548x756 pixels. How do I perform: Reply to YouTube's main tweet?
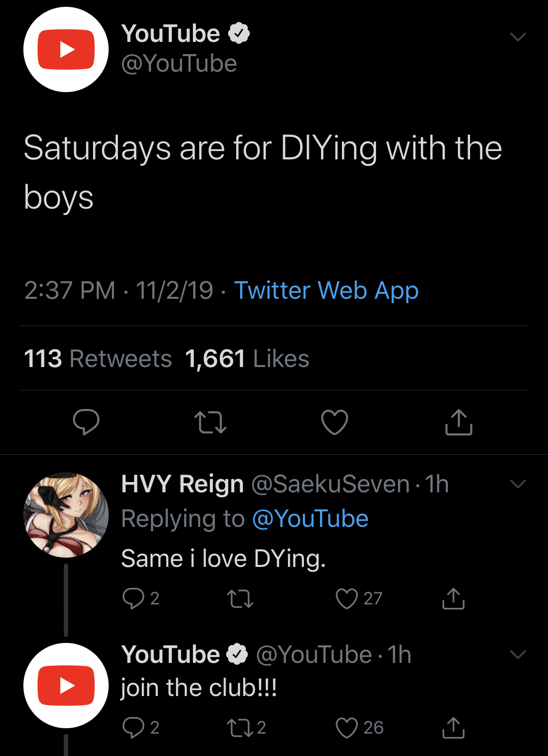86,422
